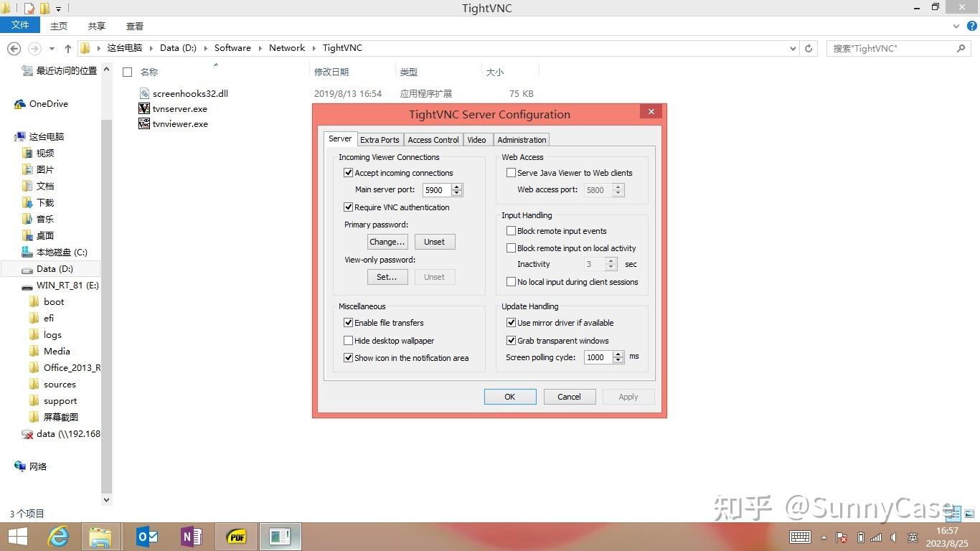Open the touch keyboard icon in system tray

799,537
